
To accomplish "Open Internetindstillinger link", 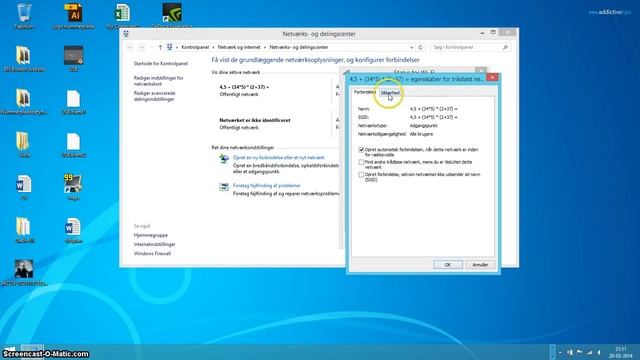I will pyautogui.click(x=154, y=244).
